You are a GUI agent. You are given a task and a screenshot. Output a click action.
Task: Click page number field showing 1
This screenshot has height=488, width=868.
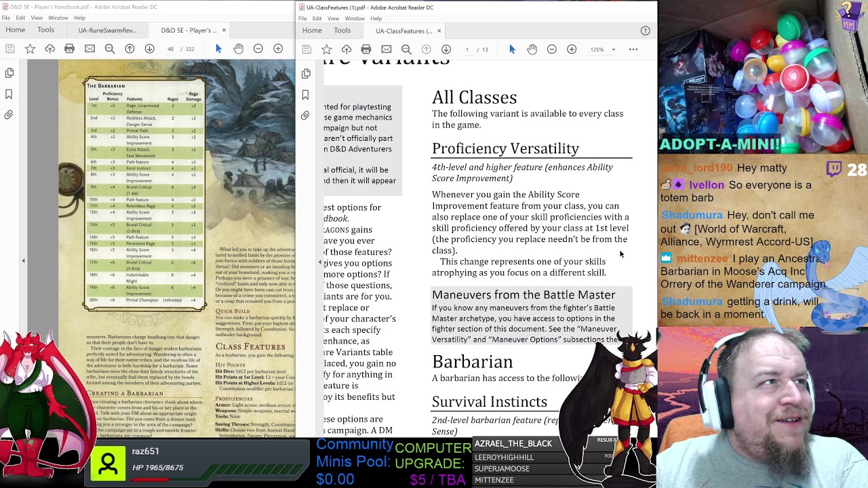(x=467, y=49)
